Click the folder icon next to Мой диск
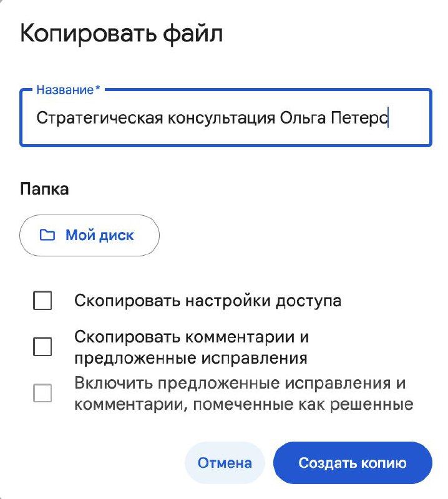This screenshot has width=448, height=499. coord(47,235)
